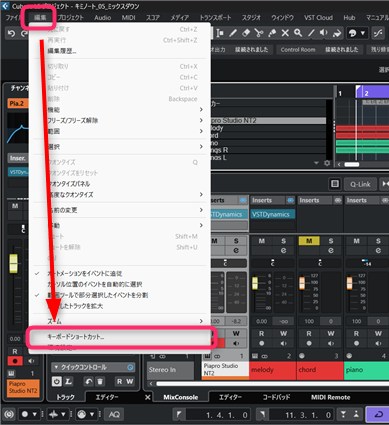Viewport: 389px width, 425px height.
Task: Click the melody channel yellow volume fader
Action: pos(255,283)
